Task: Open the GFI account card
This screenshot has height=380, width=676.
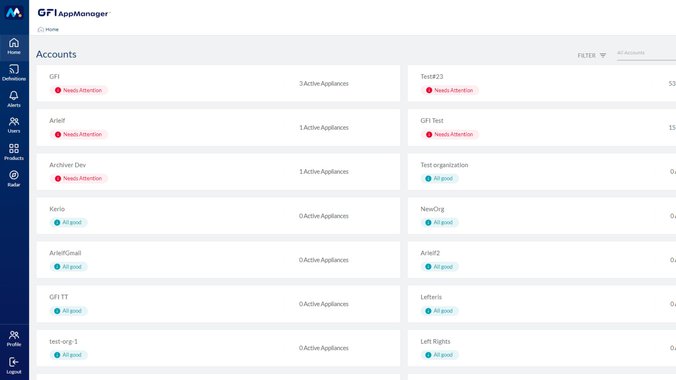Action: tap(218, 83)
